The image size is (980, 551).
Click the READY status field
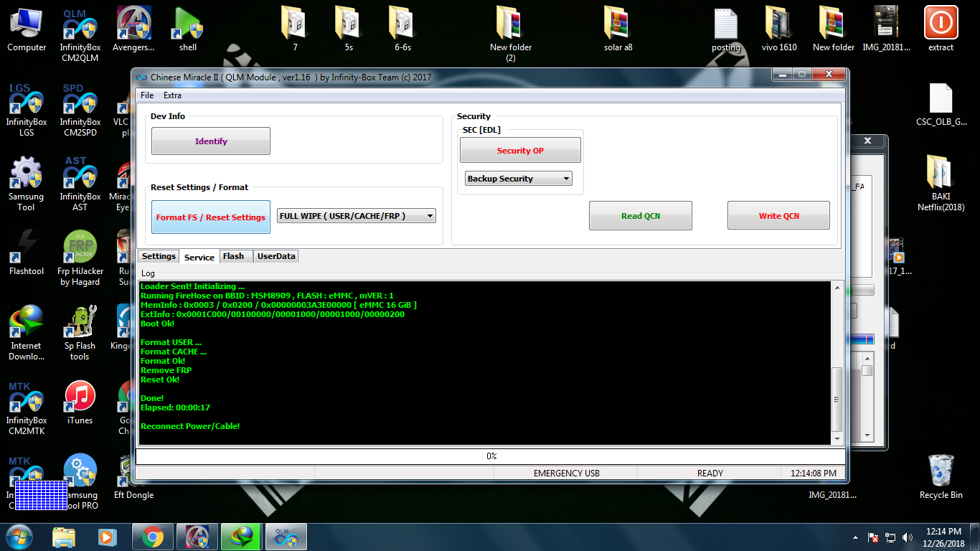pos(710,474)
